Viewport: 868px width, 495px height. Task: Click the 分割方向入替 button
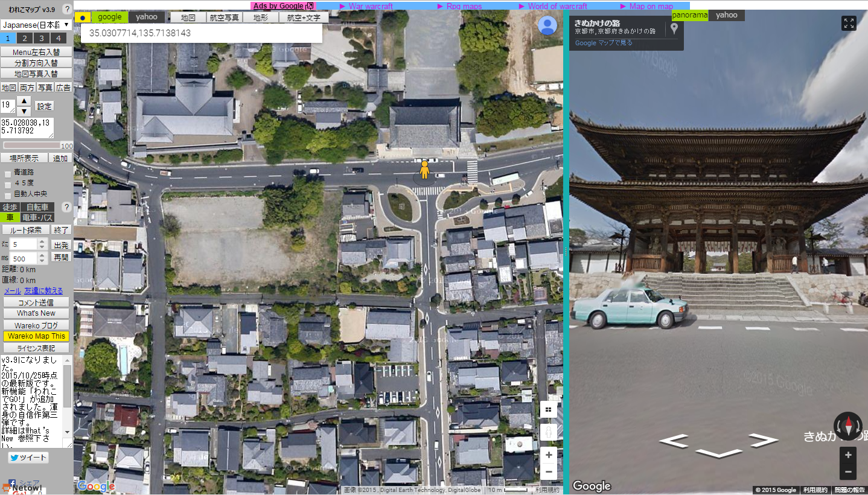(x=36, y=63)
